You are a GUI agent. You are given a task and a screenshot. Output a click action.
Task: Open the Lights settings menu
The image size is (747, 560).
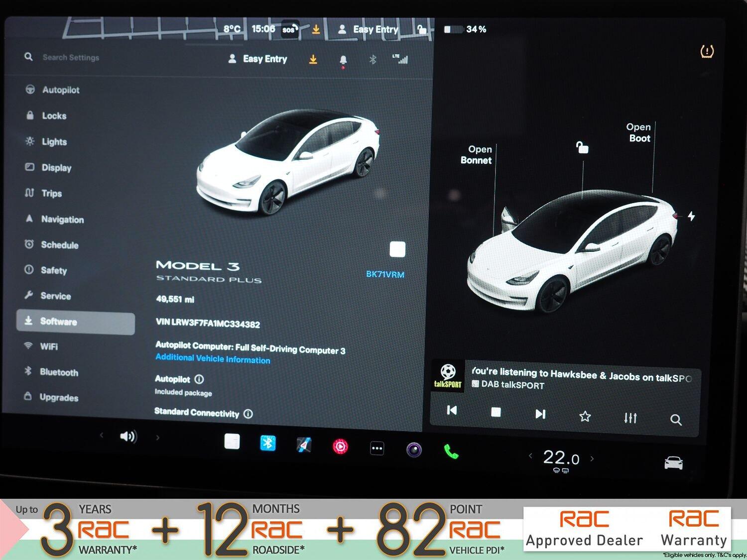pyautogui.click(x=54, y=142)
